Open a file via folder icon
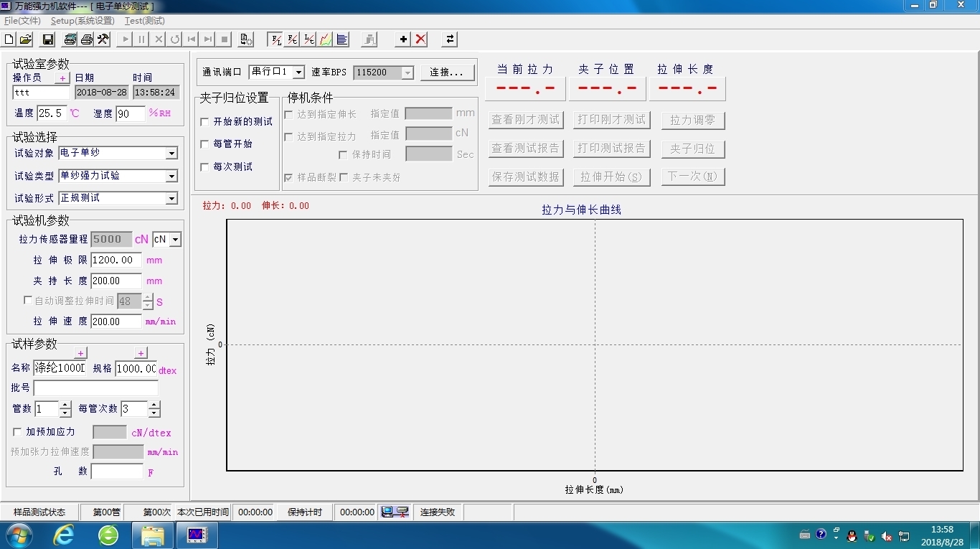The image size is (980, 549). [x=26, y=39]
